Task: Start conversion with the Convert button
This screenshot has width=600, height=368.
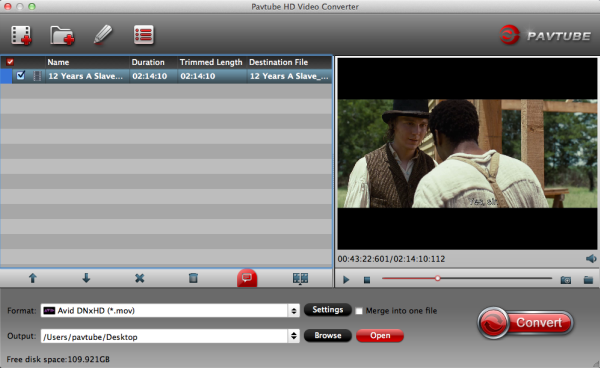Action: pyautogui.click(x=525, y=323)
